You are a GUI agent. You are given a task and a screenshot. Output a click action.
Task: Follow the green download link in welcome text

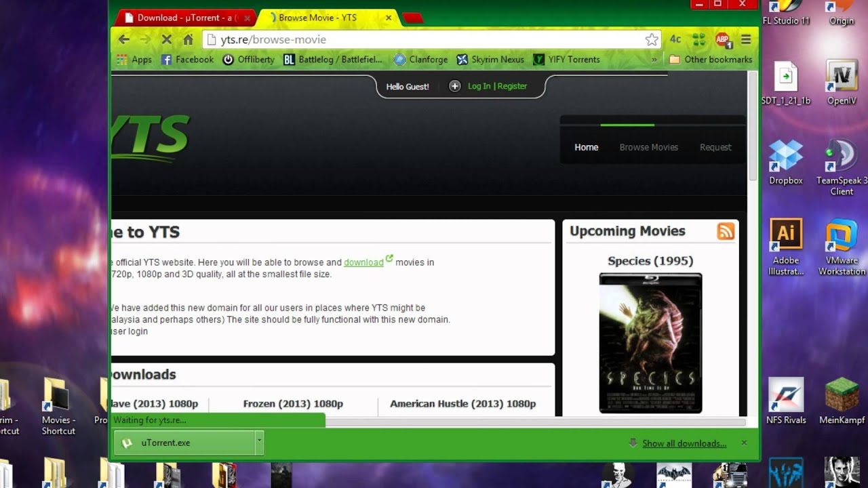363,262
